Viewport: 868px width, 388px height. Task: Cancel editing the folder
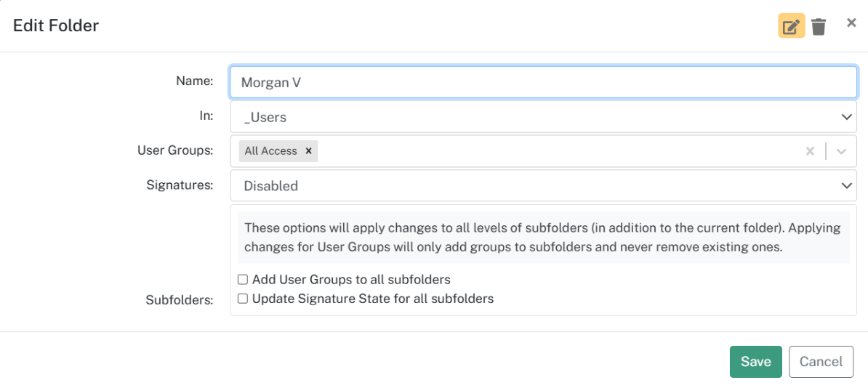[x=821, y=362]
